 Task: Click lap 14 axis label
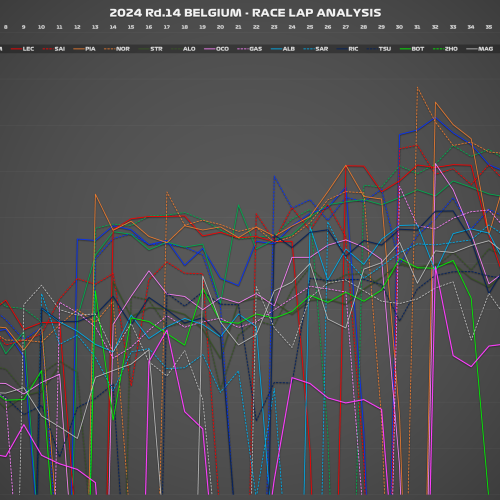[113, 27]
